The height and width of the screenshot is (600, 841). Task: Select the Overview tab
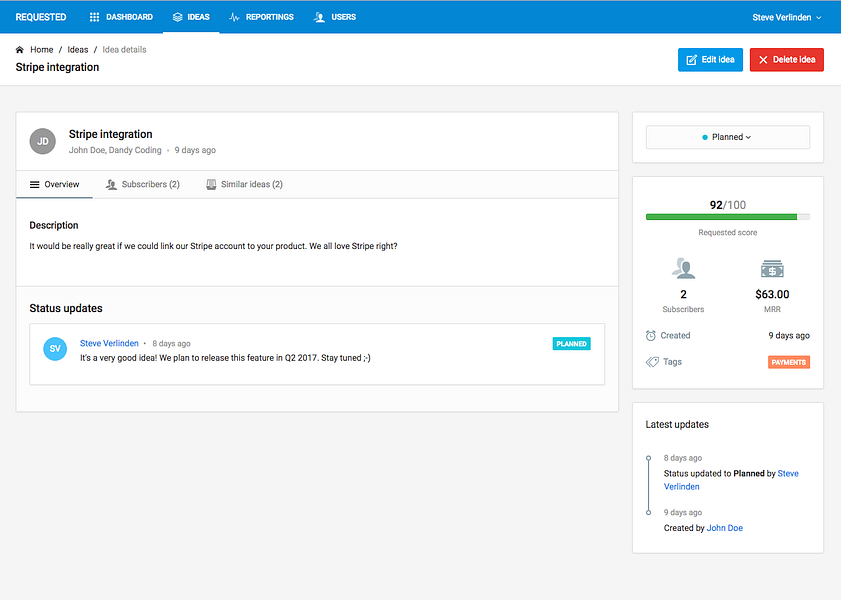(x=54, y=184)
